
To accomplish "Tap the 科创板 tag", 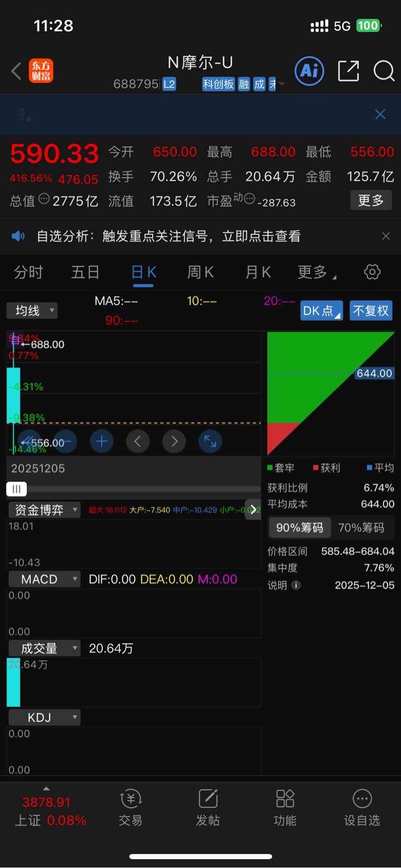I will (x=218, y=84).
